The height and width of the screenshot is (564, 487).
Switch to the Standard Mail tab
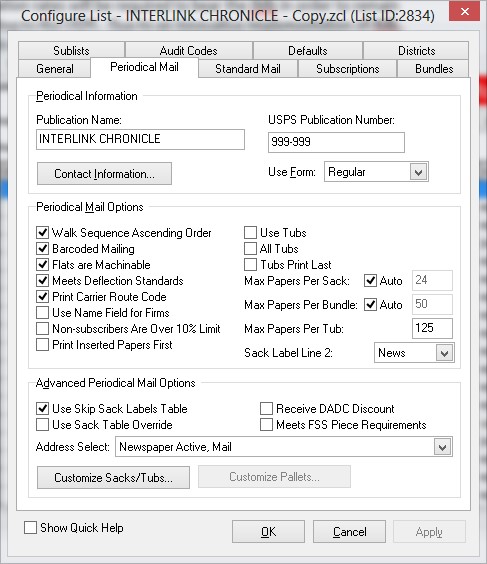coord(248,68)
